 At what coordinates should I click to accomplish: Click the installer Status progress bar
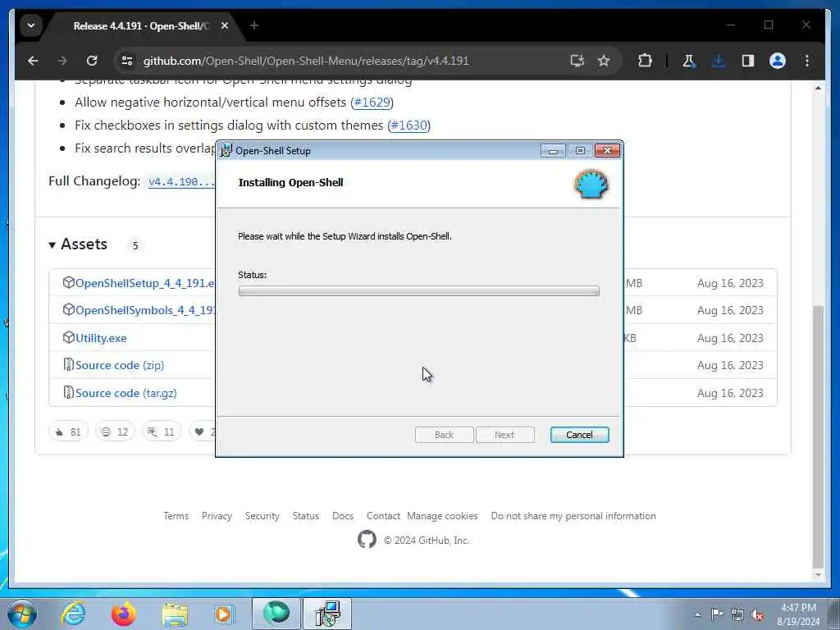[x=418, y=291]
